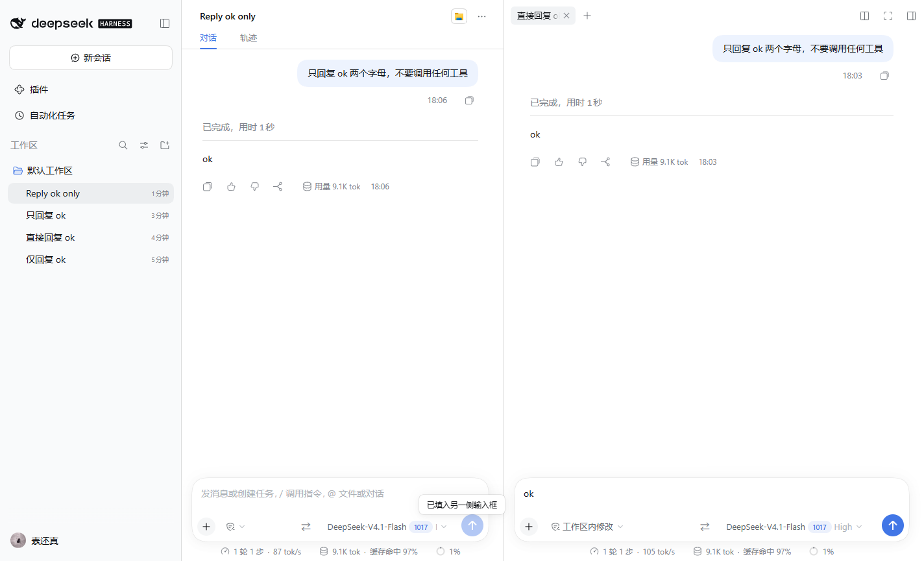Open the three-dot more menu
This screenshot has height=561, width=924.
(x=481, y=16)
